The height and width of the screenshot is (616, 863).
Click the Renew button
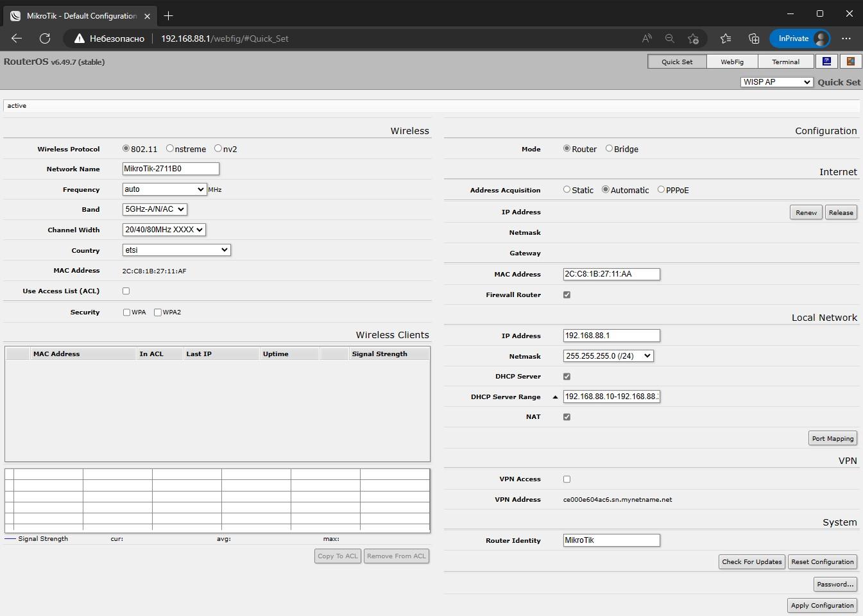tap(806, 212)
